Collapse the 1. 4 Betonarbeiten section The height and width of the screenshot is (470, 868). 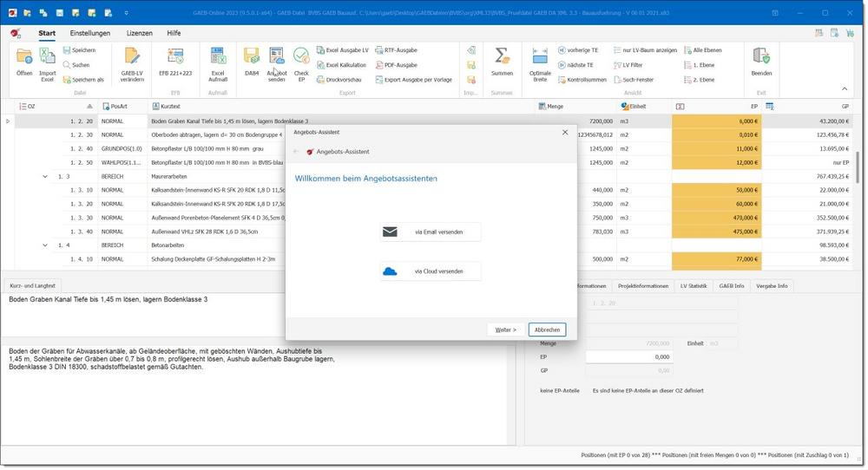point(45,245)
